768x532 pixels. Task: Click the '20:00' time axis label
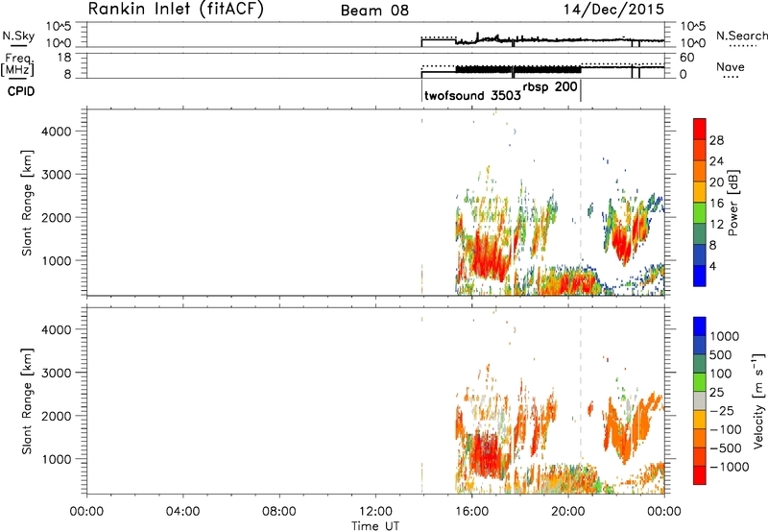(568, 512)
